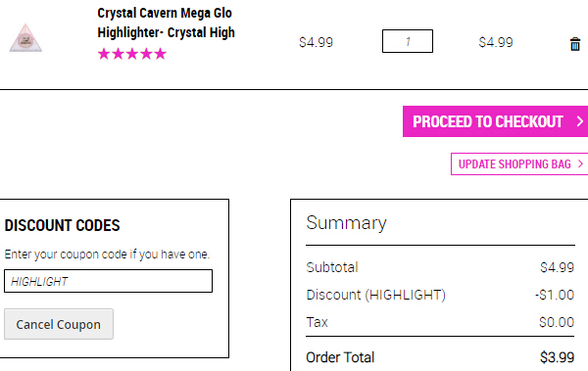This screenshot has width=588, height=371.
Task: Update the shopping bag
Action: tap(519, 163)
